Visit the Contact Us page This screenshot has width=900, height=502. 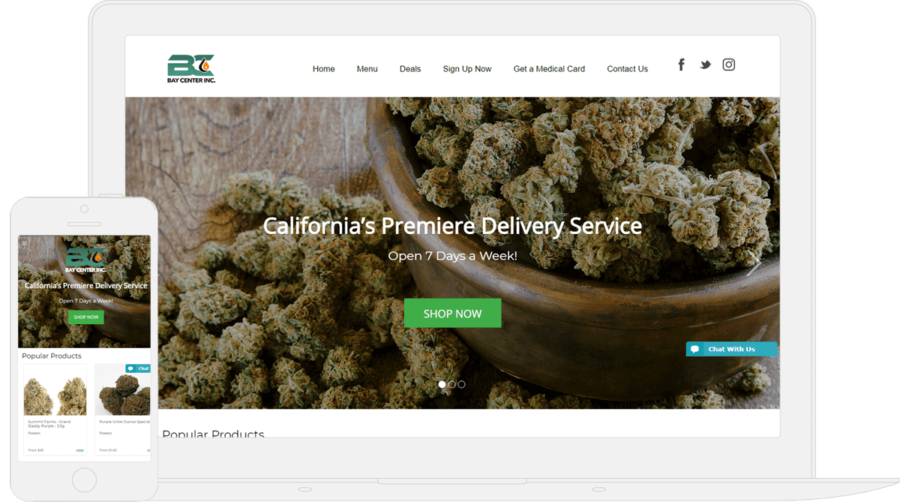point(627,69)
